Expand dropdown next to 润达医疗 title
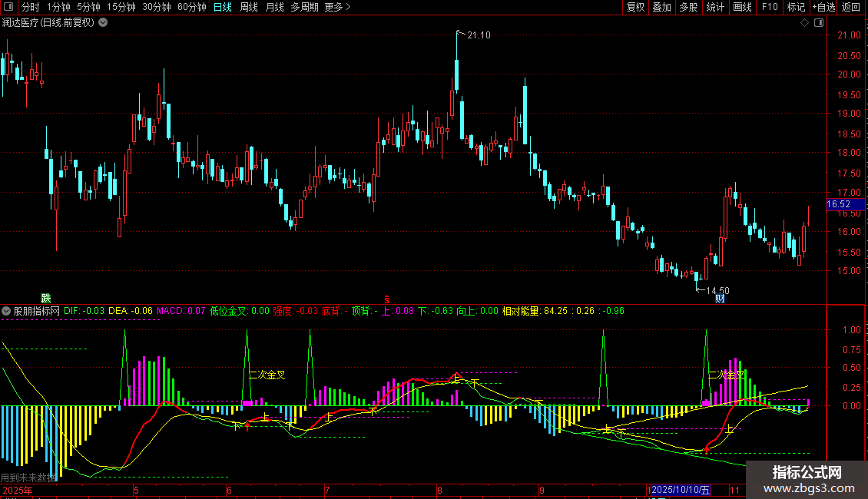 point(103,23)
